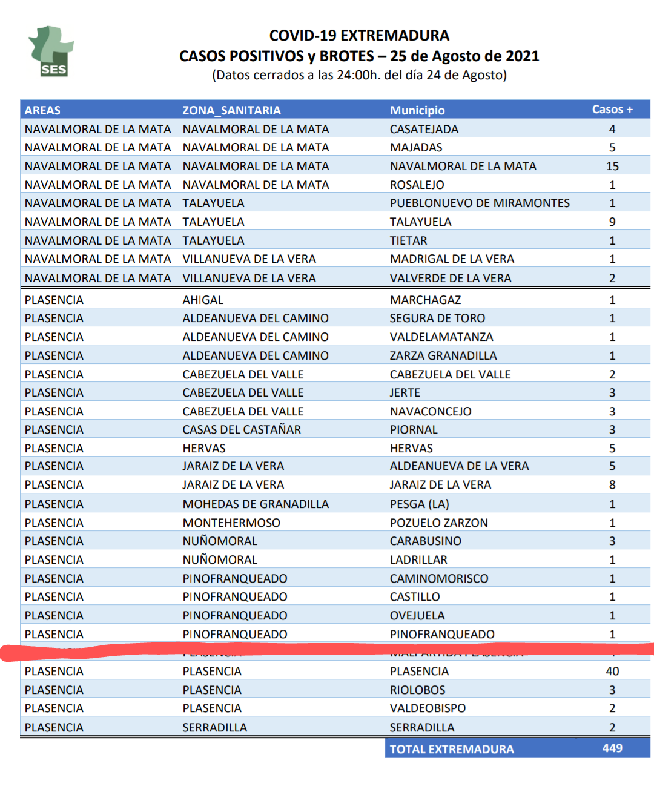Select municipality PESGA (LA)

[419, 504]
